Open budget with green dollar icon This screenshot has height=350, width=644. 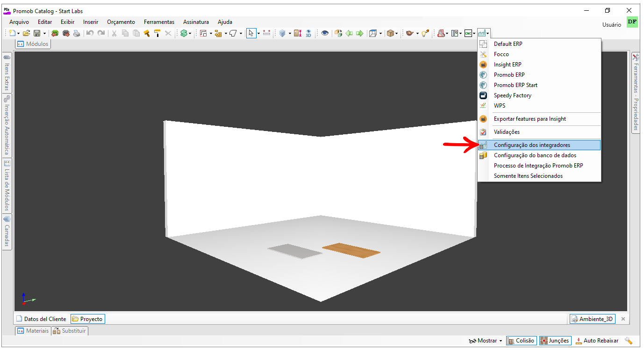[x=184, y=33]
